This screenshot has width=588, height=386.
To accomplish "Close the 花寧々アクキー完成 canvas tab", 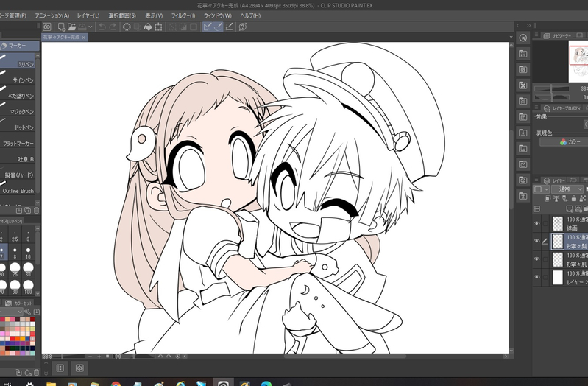I will coord(84,37).
